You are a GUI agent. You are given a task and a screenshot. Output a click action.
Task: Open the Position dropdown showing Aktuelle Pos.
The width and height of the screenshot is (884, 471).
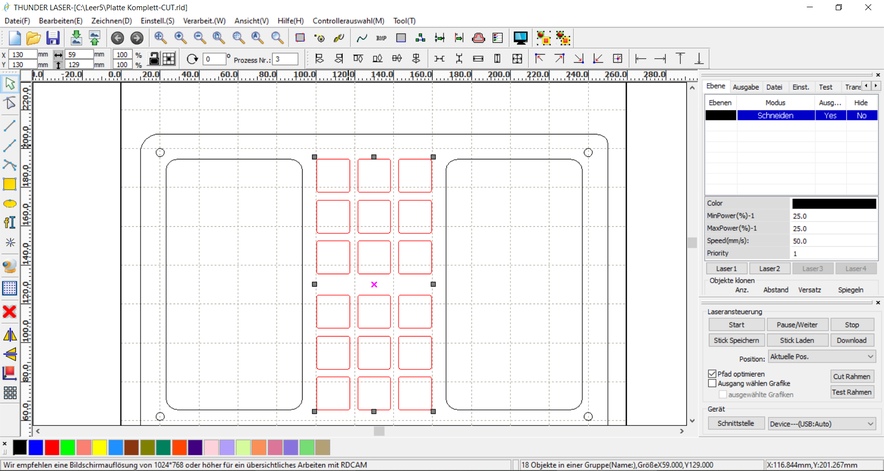821,356
